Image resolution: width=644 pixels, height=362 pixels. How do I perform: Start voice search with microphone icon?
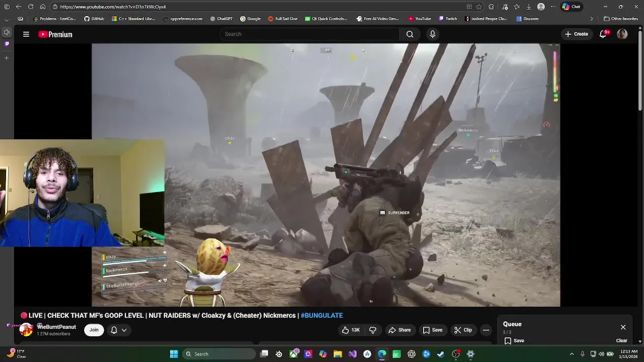pos(432,34)
